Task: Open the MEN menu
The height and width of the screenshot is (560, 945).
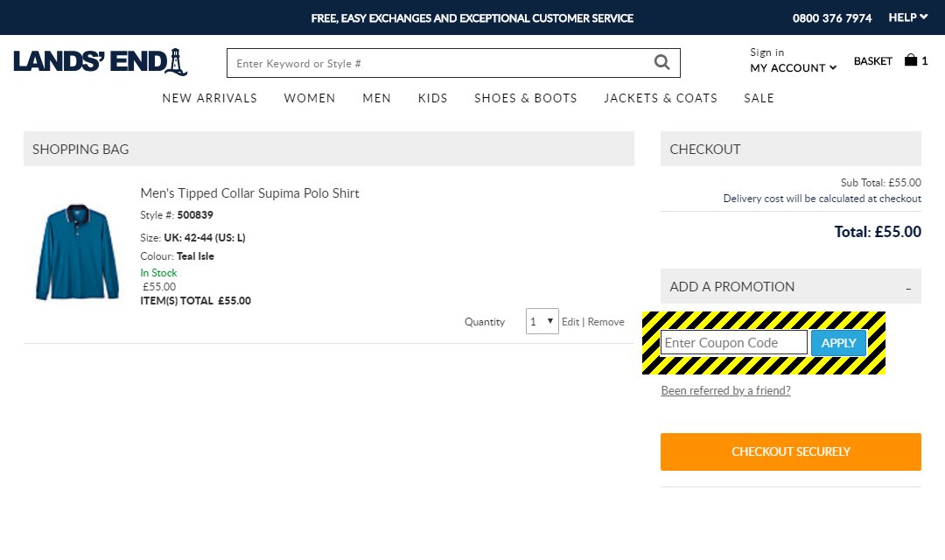Action: (376, 98)
